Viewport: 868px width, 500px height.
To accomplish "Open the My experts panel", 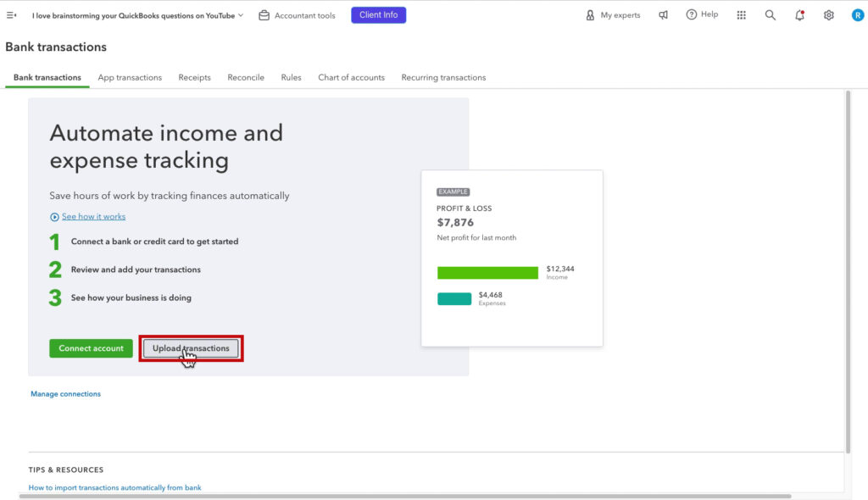I will (612, 14).
